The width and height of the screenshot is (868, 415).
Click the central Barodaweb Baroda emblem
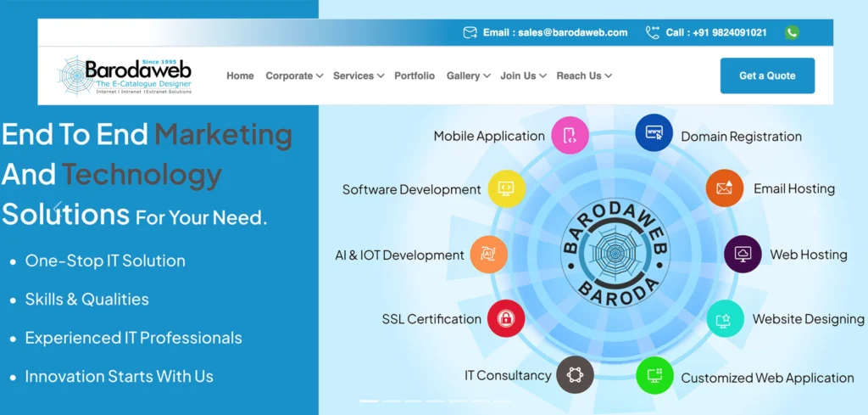coord(615,253)
